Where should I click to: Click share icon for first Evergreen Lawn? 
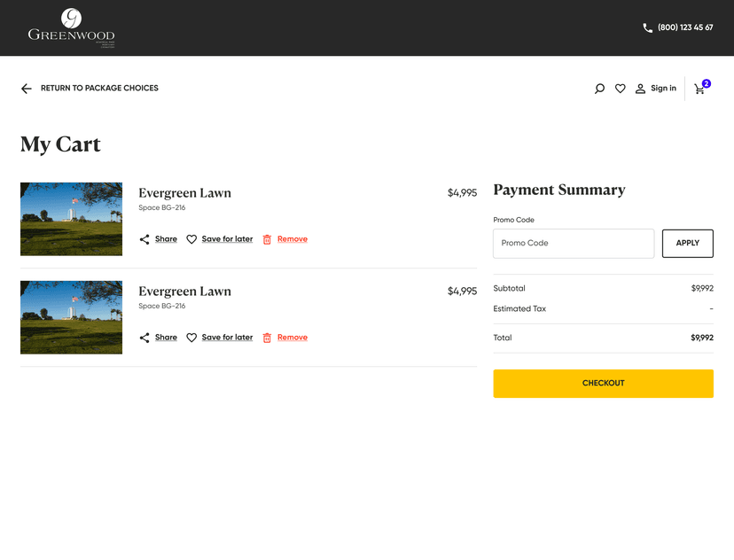pos(144,239)
